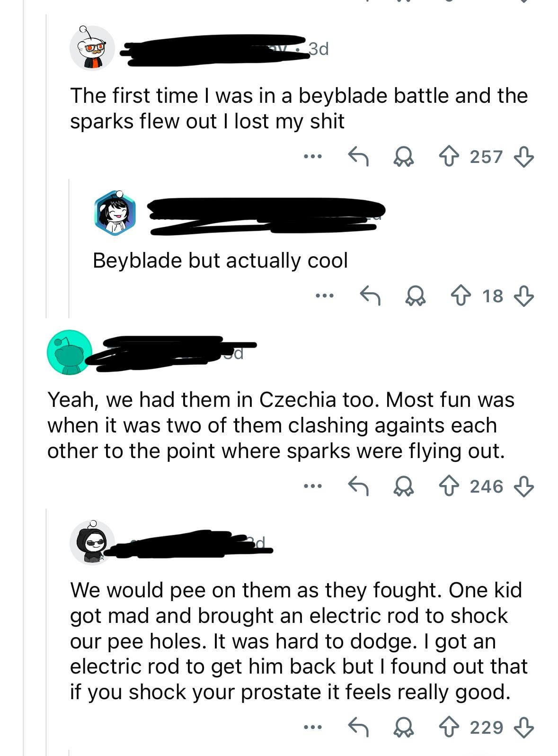Give award to the Czechia comment
558x756 pixels.
click(404, 486)
